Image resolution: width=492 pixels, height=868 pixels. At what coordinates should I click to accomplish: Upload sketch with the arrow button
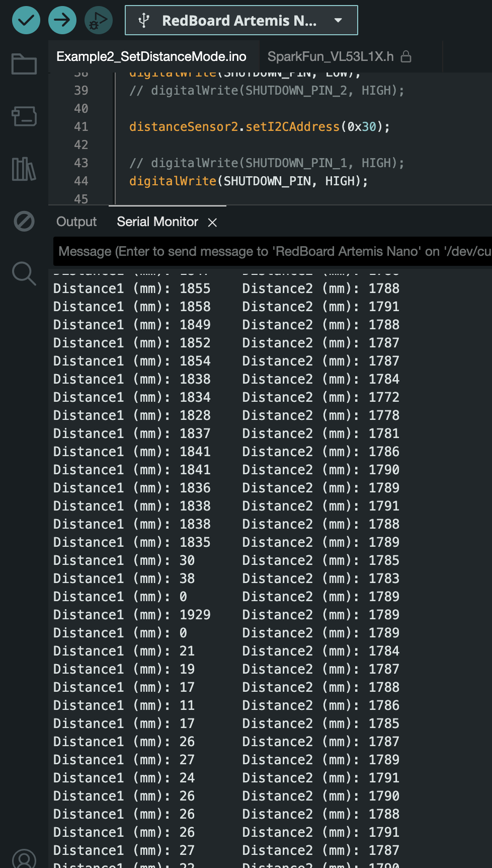[62, 21]
